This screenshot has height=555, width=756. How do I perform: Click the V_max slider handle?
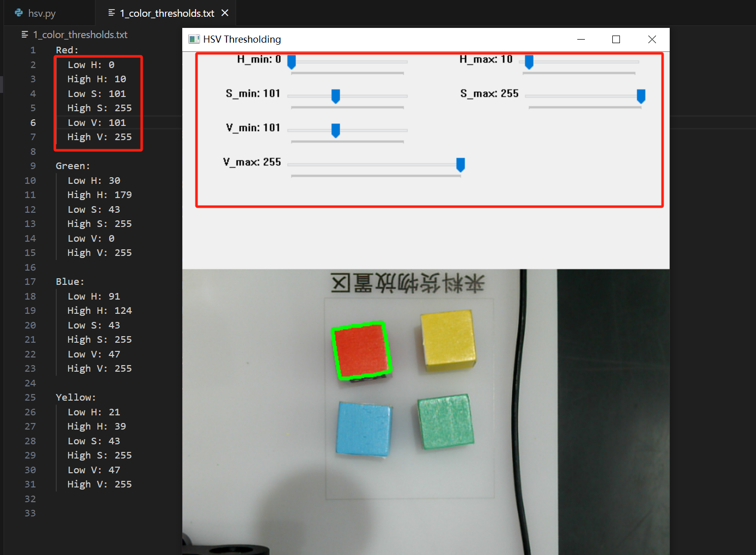(x=461, y=165)
